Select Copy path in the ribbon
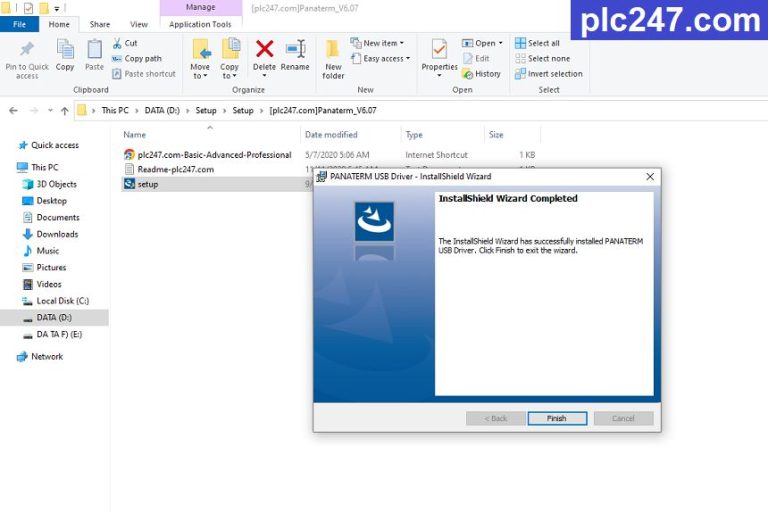Screen dimensions: 768x513 (x=137, y=58)
